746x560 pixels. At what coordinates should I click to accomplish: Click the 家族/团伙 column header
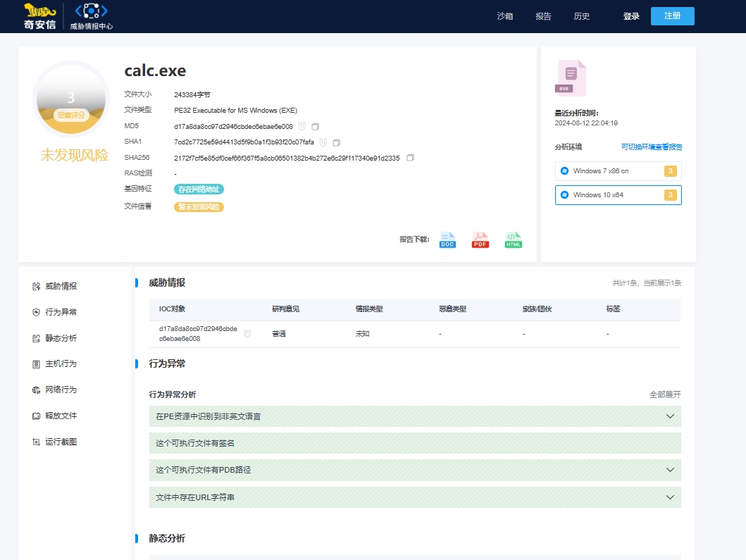(x=537, y=309)
